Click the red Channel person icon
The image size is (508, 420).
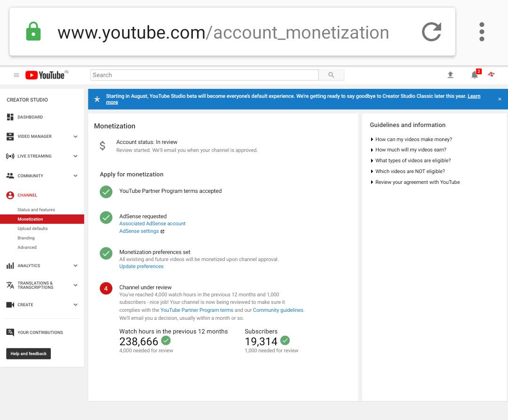10,195
